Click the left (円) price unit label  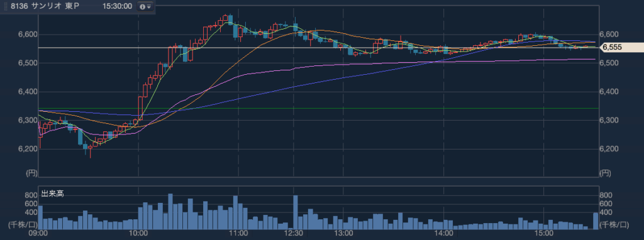31,173
